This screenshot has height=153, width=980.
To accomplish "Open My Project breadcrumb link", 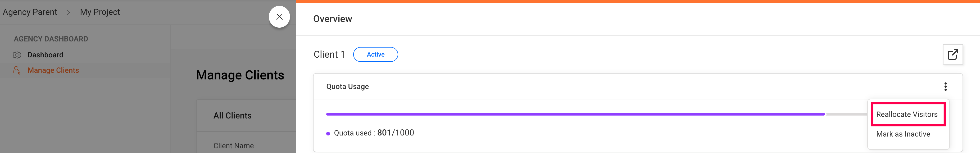I will pyautogui.click(x=100, y=12).
